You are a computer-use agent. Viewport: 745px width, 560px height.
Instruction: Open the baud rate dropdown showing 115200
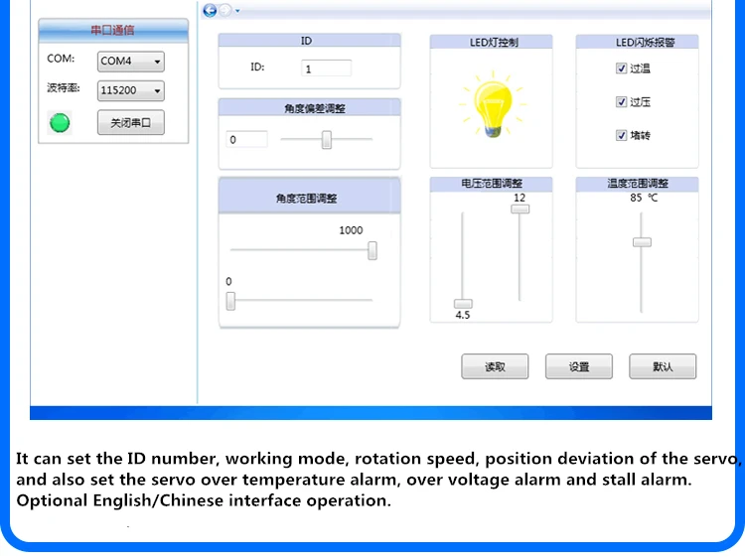coord(131,90)
